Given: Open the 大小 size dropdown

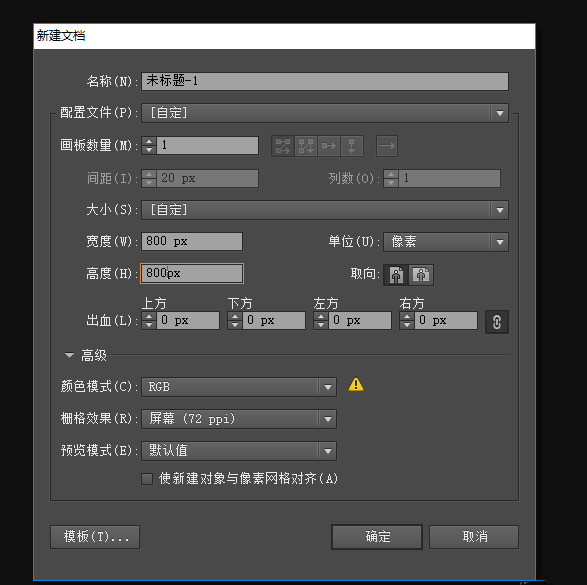Looking at the screenshot, I should (325, 210).
